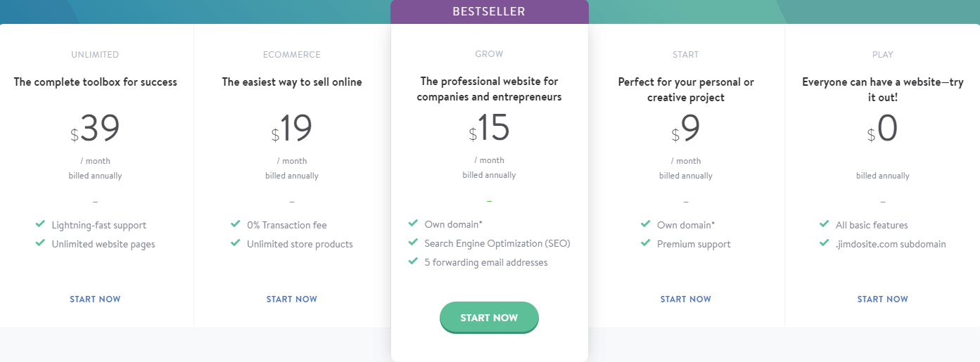Click checkmark icon beside Unlimited website pages

(40, 243)
